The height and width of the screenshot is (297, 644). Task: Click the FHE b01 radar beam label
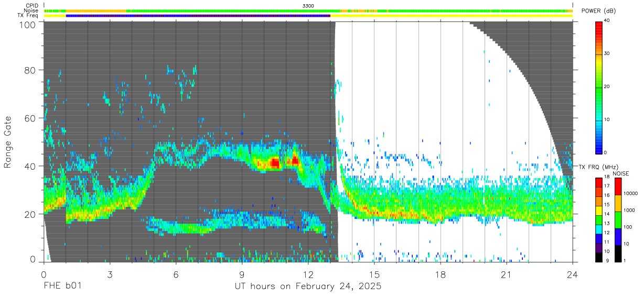[62, 287]
